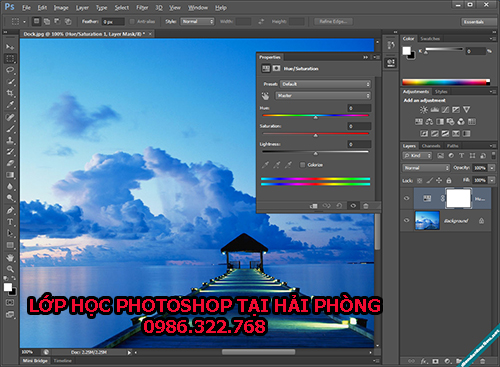The width and height of the screenshot is (500, 367).
Task: Open the Layer menu
Action: pyautogui.click(x=82, y=8)
